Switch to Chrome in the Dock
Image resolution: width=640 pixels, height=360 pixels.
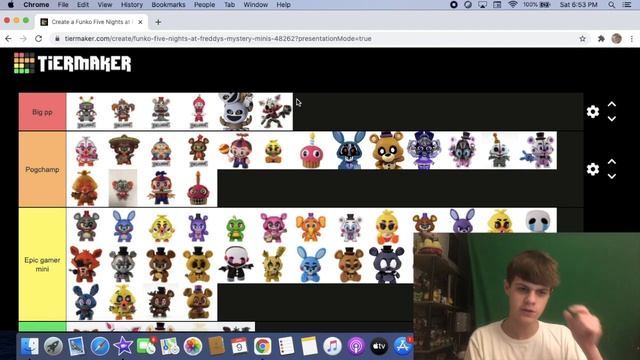point(262,346)
